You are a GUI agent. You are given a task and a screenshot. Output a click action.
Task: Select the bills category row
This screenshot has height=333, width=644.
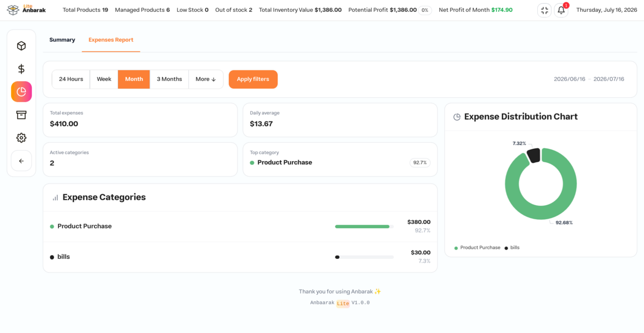pos(240,257)
